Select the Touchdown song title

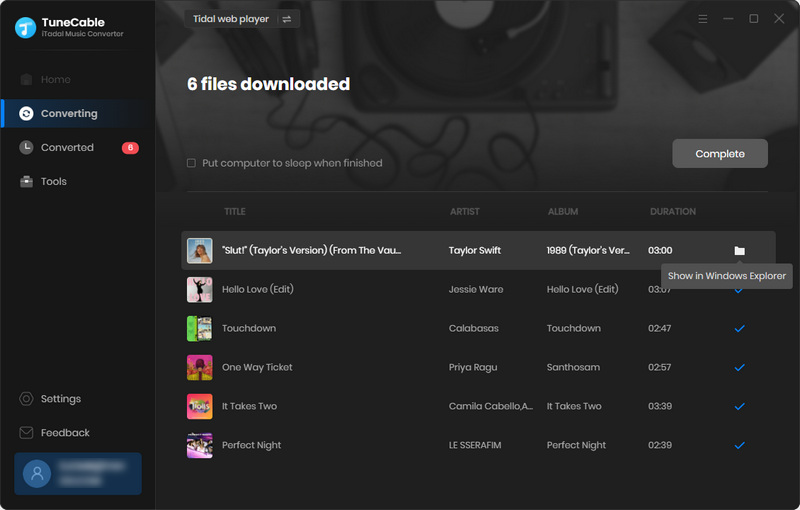(x=249, y=328)
